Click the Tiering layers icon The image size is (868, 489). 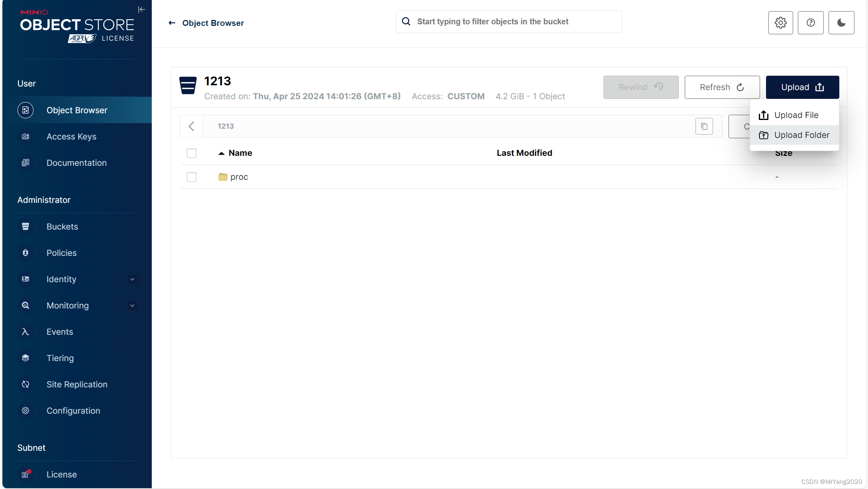click(25, 358)
